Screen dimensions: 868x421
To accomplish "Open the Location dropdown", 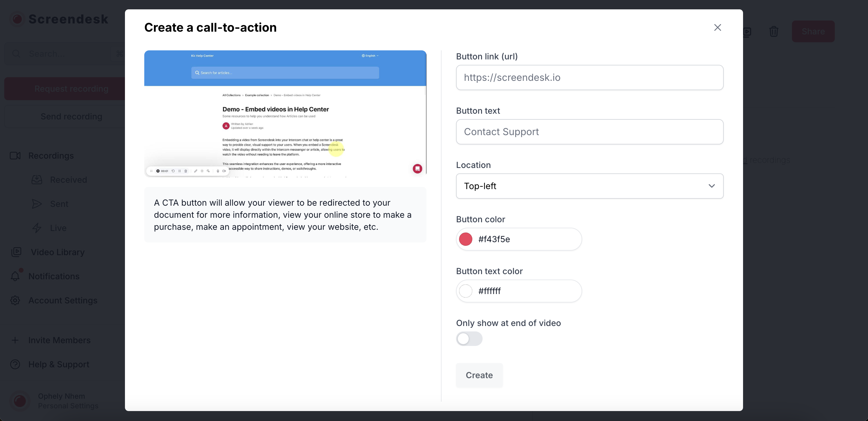I will [589, 186].
